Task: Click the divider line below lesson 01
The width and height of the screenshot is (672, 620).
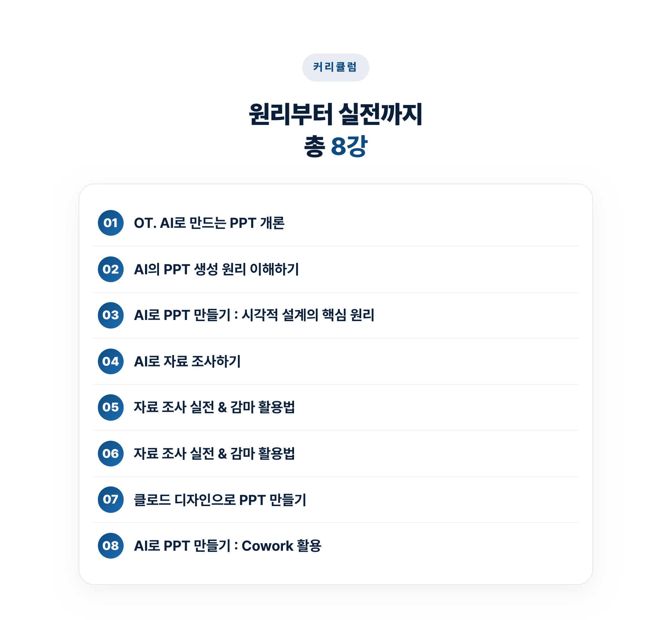Action: [x=336, y=246]
